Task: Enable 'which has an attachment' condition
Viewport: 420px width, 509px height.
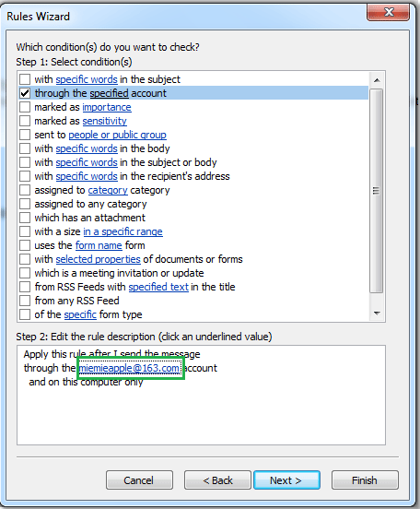Action: (x=25, y=218)
